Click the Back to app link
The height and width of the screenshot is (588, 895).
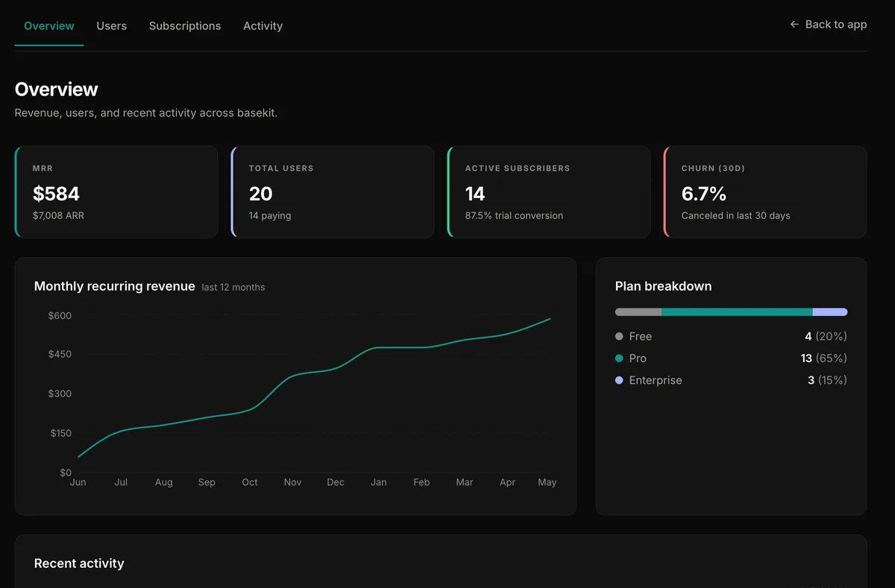[829, 25]
